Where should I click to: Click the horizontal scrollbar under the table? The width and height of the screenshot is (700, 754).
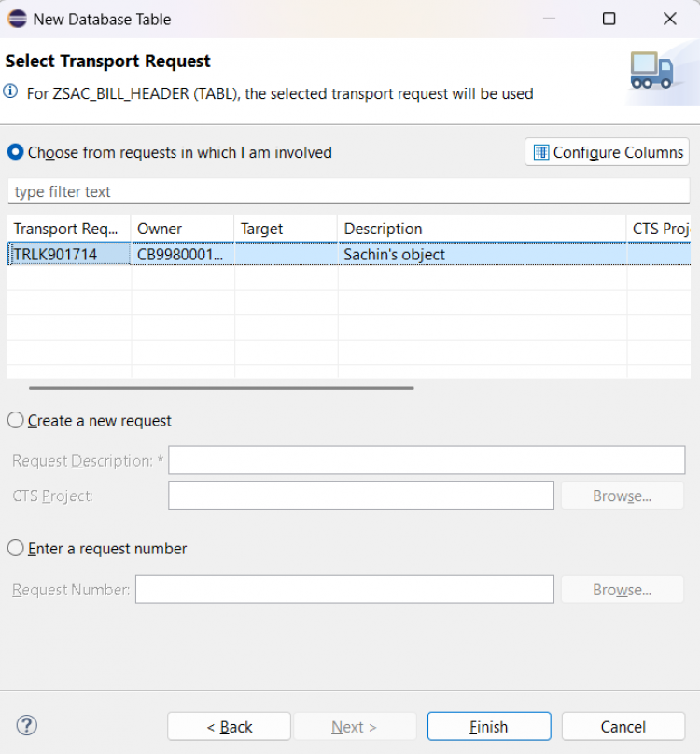click(x=221, y=387)
